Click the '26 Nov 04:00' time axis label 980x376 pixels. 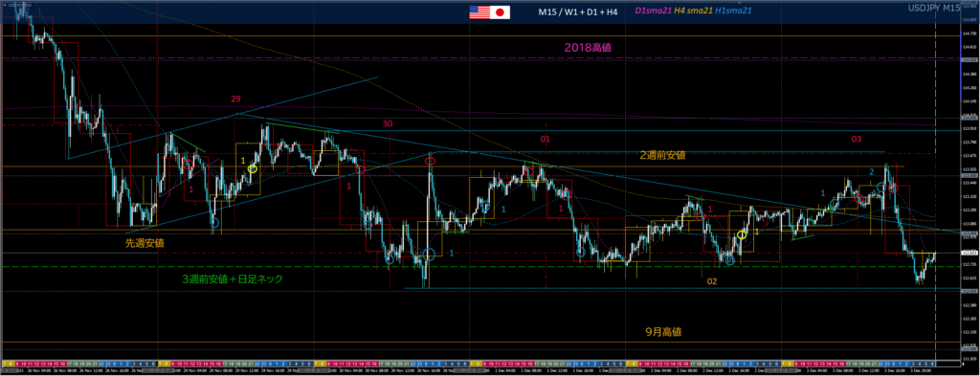[39, 370]
